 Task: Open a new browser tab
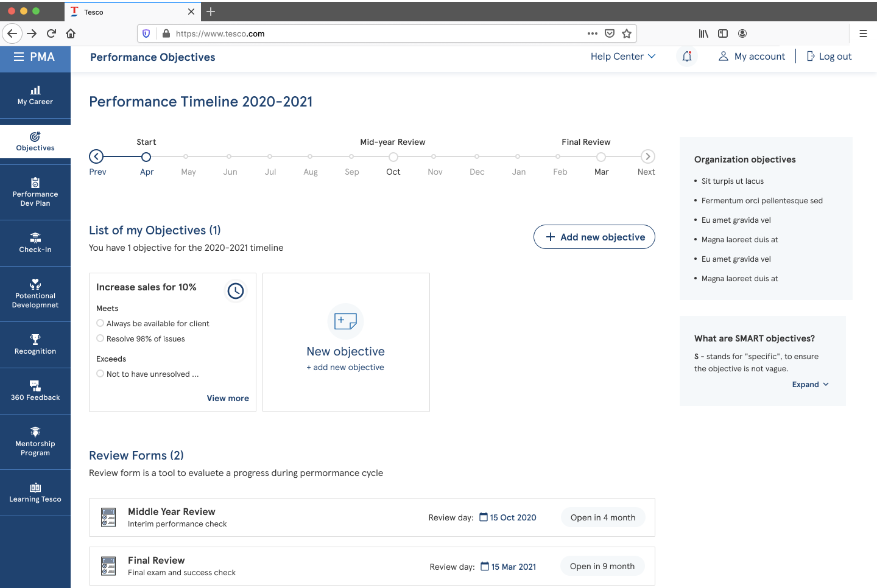tap(211, 12)
